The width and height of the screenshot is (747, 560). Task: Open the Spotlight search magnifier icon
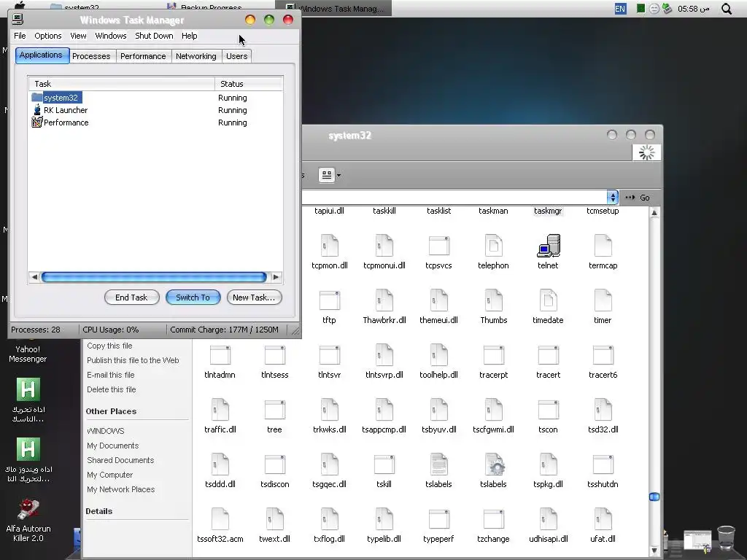(x=727, y=9)
